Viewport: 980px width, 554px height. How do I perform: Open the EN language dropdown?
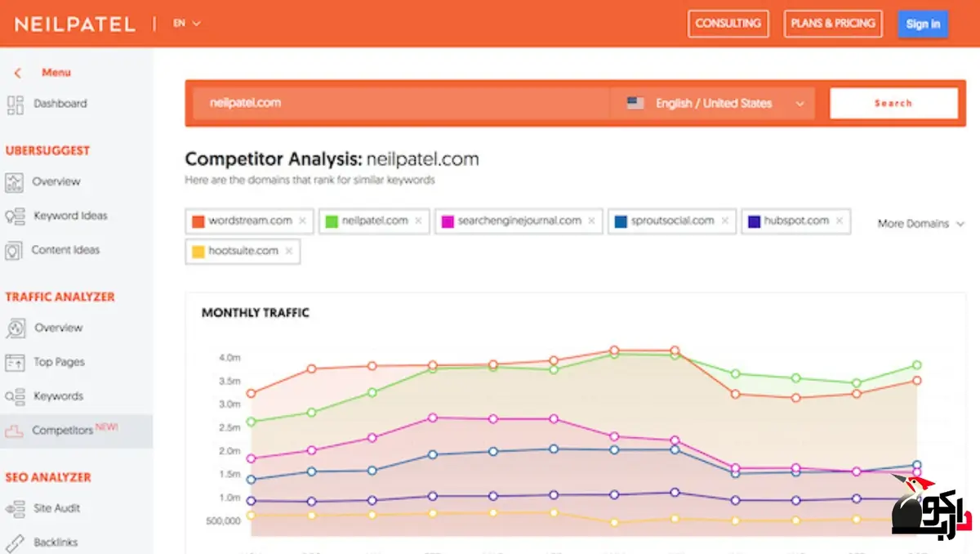coord(186,24)
